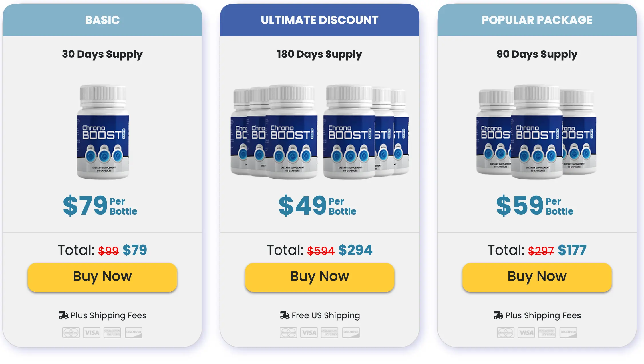Select the MasterCard icon in Popular Package card
Image resolution: width=644 pixels, height=364 pixels.
click(506, 332)
